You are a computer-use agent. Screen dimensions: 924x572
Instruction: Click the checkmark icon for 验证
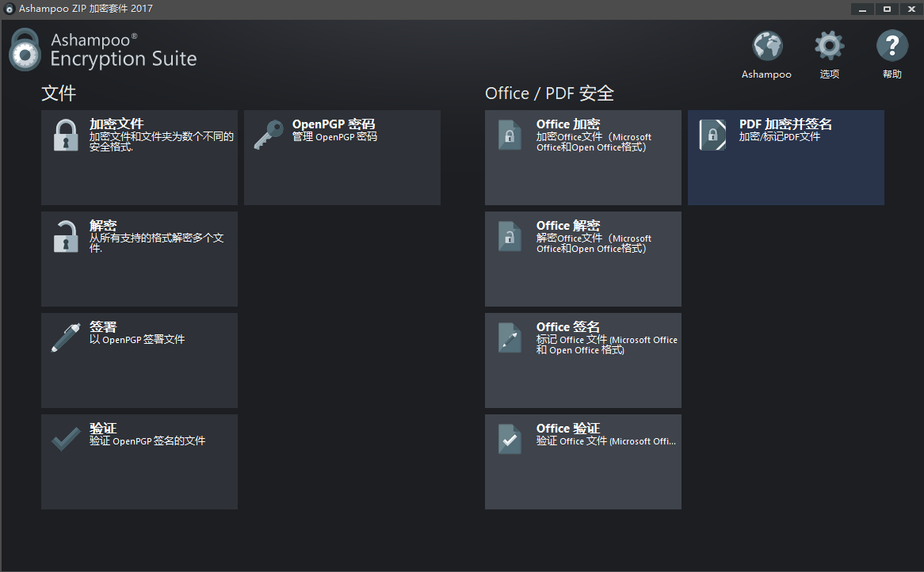[66, 439]
